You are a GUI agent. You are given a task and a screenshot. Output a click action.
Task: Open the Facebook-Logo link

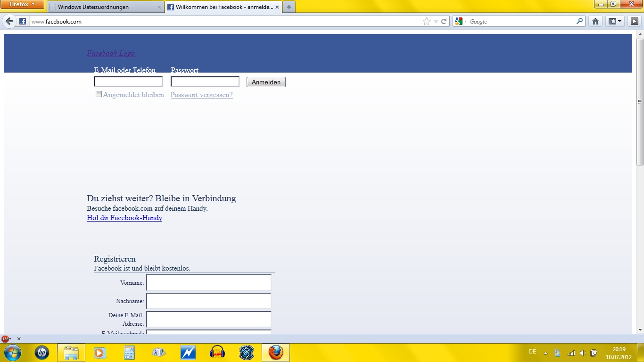pyautogui.click(x=111, y=53)
